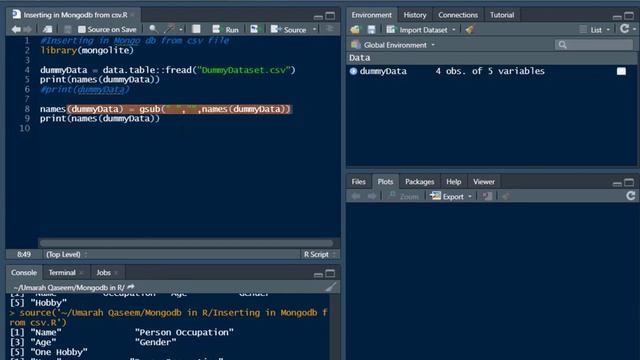Source the active R script

(288, 29)
